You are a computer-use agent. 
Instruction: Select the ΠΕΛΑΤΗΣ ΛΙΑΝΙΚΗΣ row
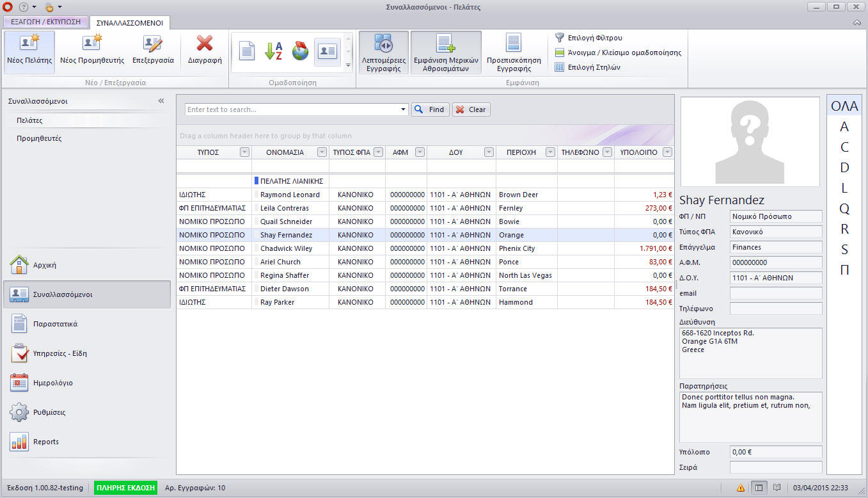pyautogui.click(x=425, y=181)
